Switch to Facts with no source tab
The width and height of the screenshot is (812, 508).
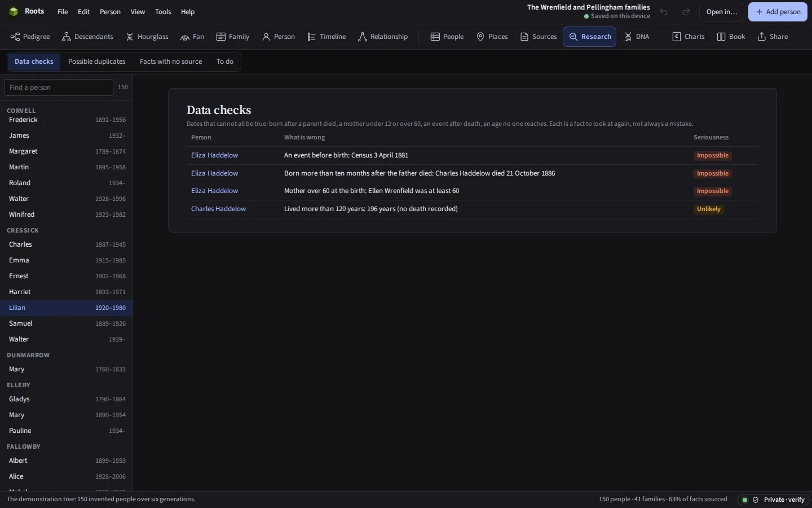[171, 62]
